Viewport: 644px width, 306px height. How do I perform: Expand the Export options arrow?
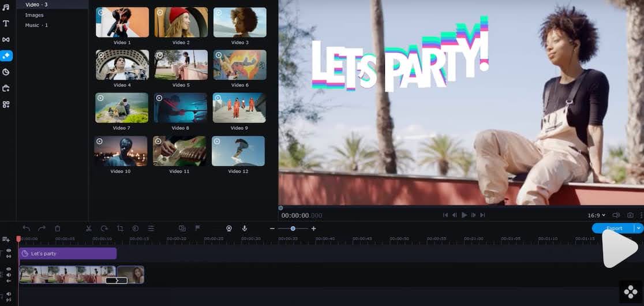tap(638, 228)
